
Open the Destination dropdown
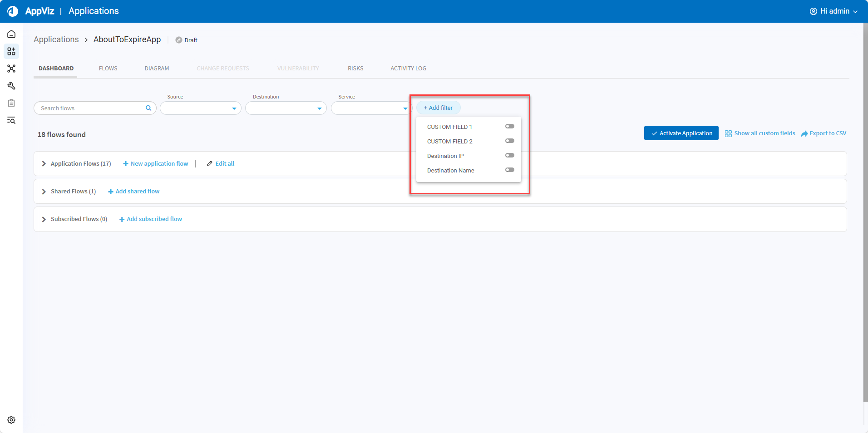[286, 108]
